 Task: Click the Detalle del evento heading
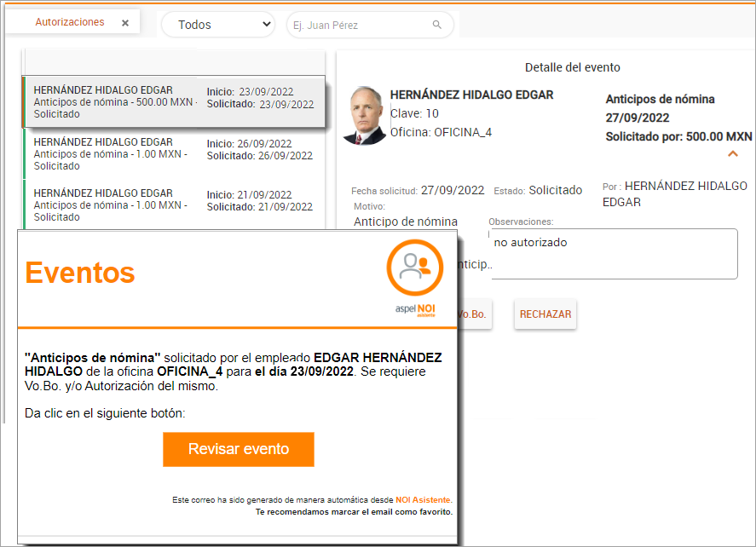point(572,67)
